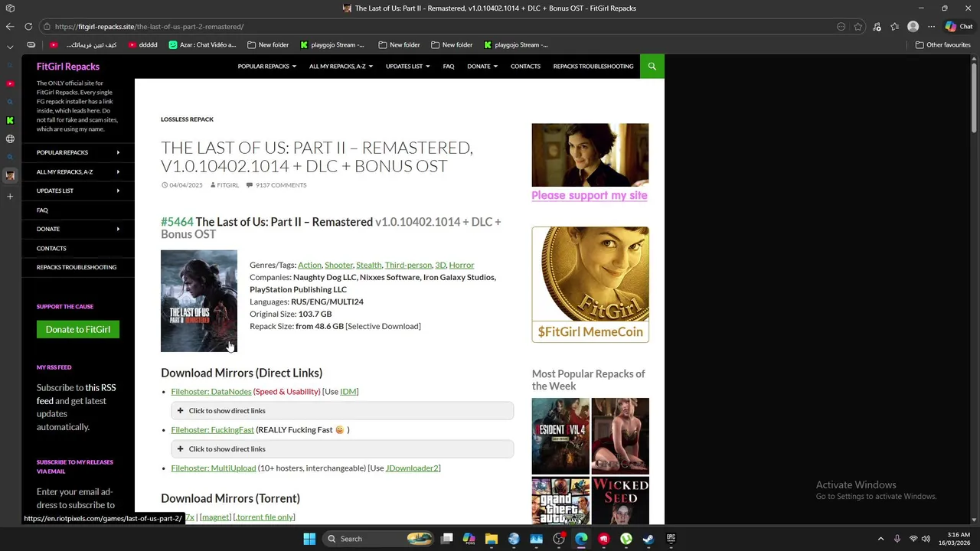Image resolution: width=980 pixels, height=551 pixels.
Task: Open File Explorer from the taskbar
Action: (x=492, y=539)
